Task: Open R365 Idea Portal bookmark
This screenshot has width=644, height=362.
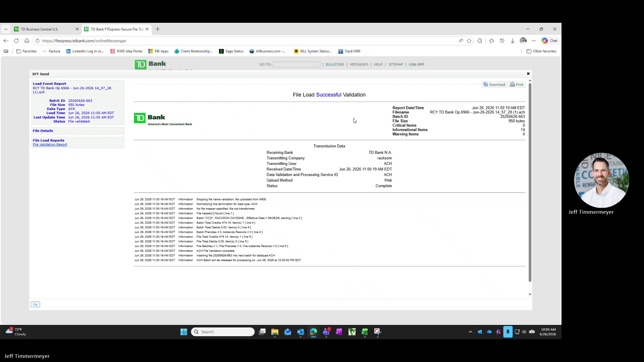Action: 126,51
